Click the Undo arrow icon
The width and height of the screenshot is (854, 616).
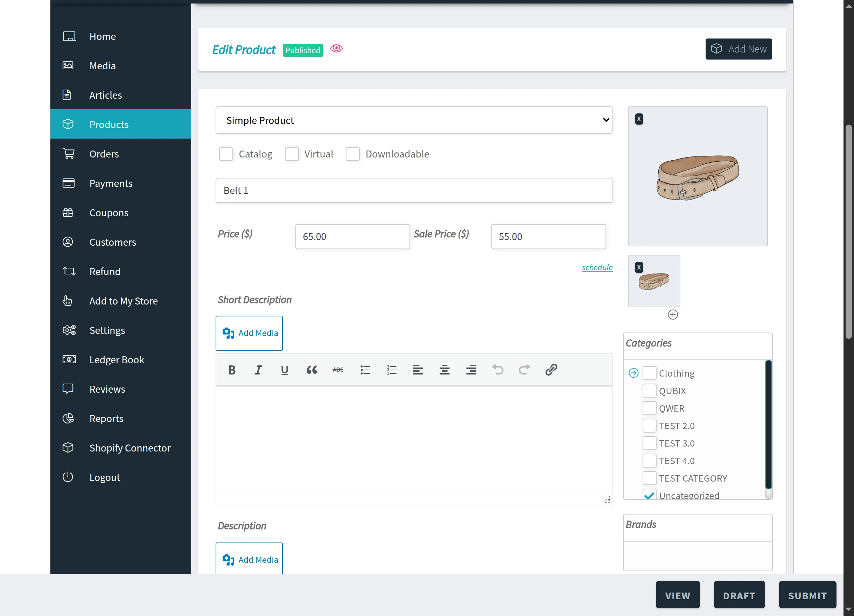(x=497, y=370)
